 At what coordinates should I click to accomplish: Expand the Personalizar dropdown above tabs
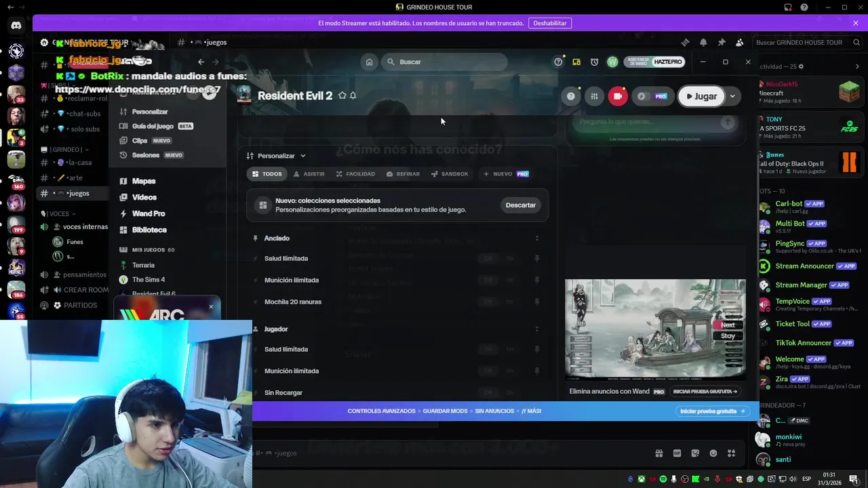coord(276,156)
